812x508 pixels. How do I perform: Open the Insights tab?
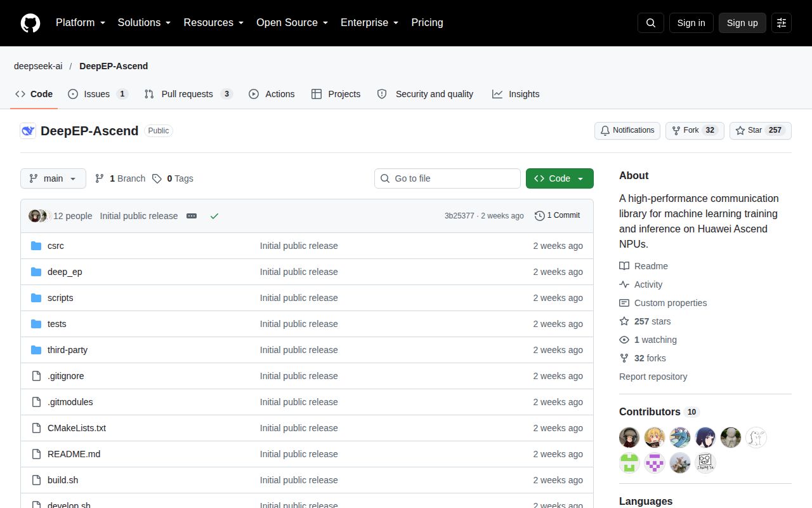(x=516, y=94)
